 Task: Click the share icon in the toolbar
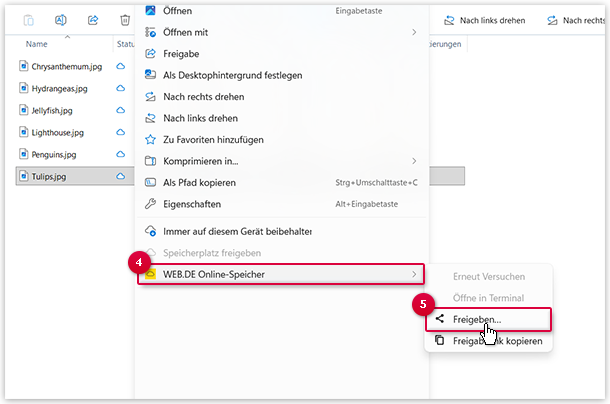(93, 20)
